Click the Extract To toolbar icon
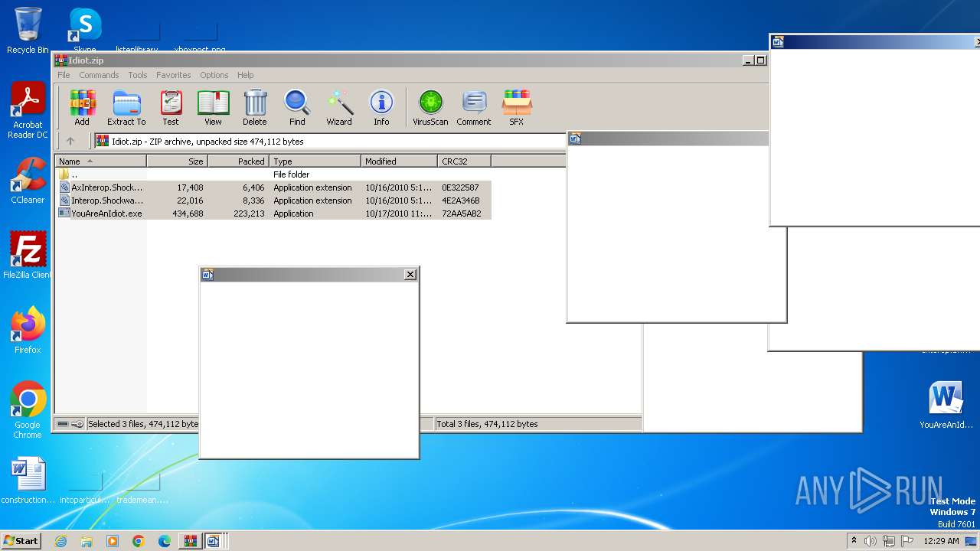Screen dimensions: 980x551 [126, 107]
